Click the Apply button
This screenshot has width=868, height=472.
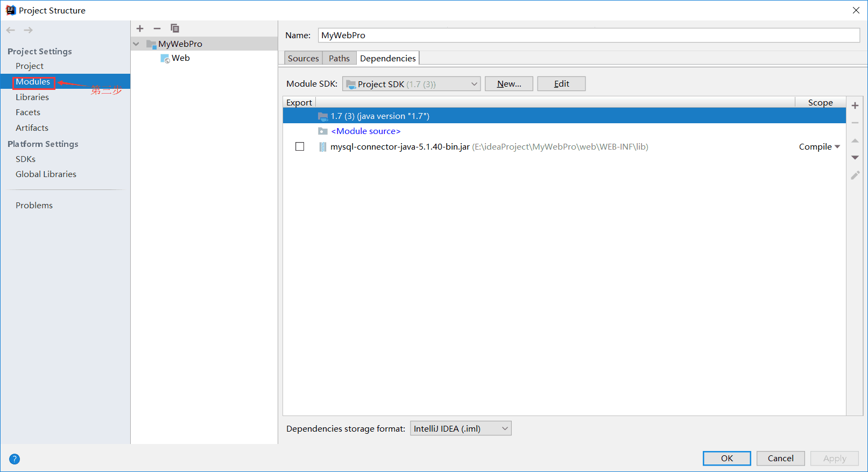pos(835,459)
